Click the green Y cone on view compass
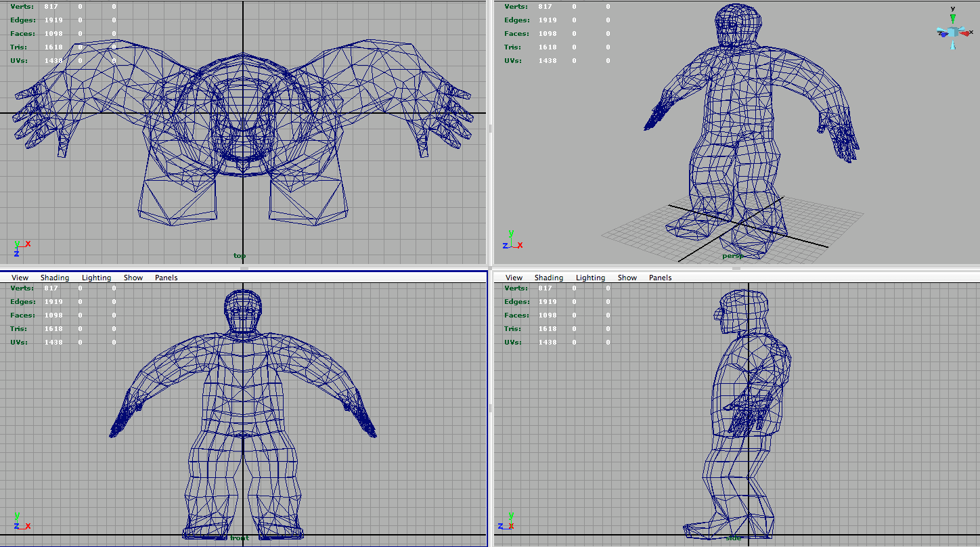Screen dimensions: 980x547 click(952, 19)
